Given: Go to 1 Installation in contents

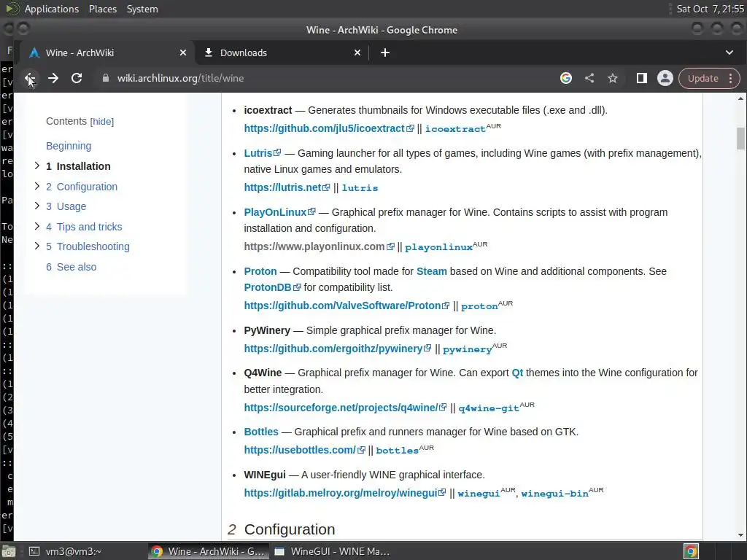Looking at the screenshot, I should (78, 166).
